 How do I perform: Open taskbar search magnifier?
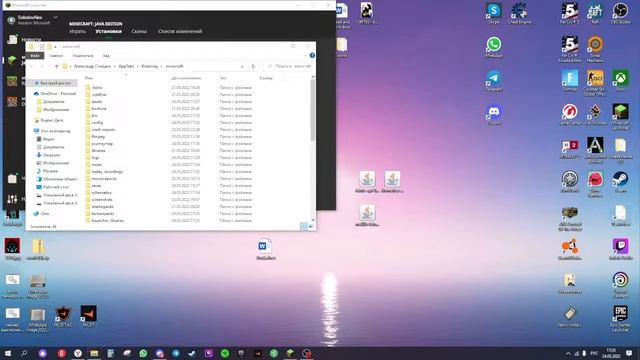click(x=24, y=353)
